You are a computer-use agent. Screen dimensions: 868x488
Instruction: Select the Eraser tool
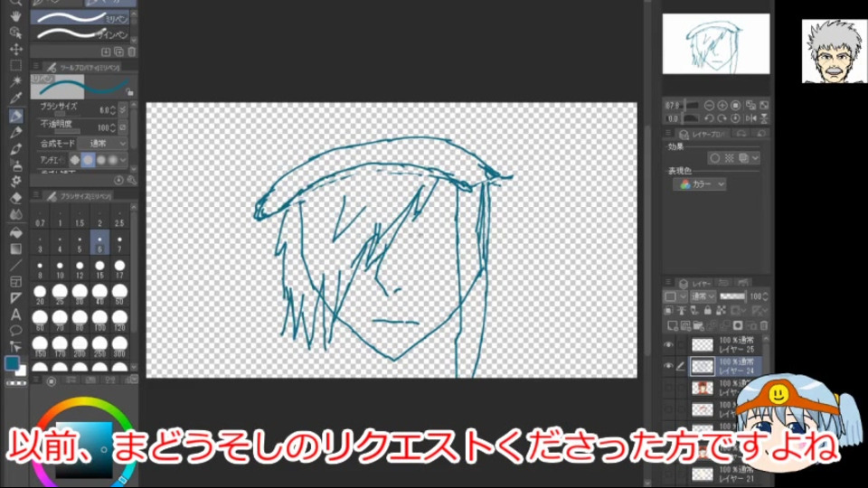click(15, 198)
